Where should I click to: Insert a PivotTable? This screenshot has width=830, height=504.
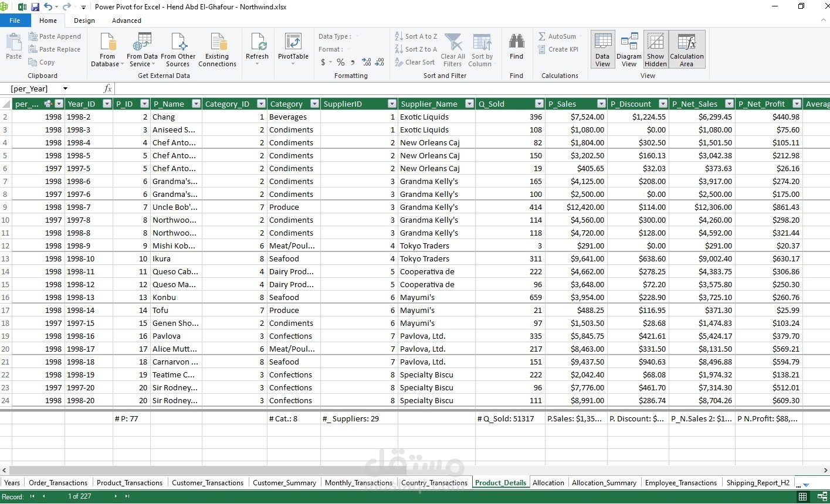tap(293, 49)
